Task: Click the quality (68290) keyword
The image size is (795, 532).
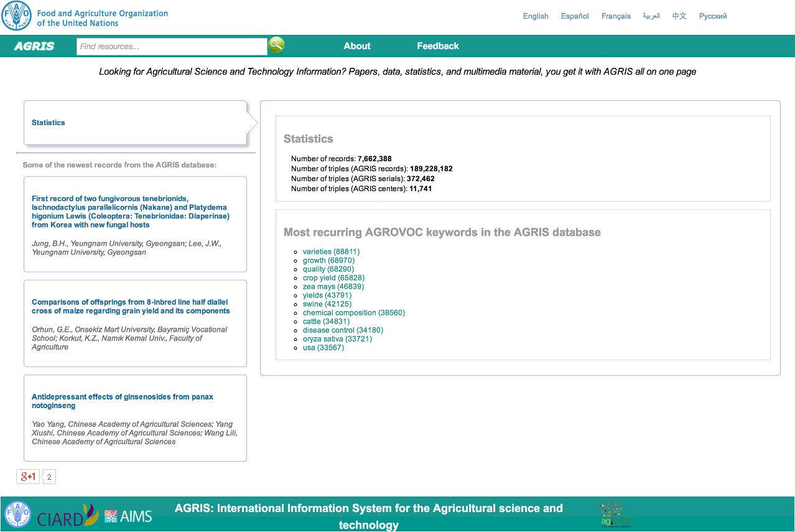Action: coord(328,269)
